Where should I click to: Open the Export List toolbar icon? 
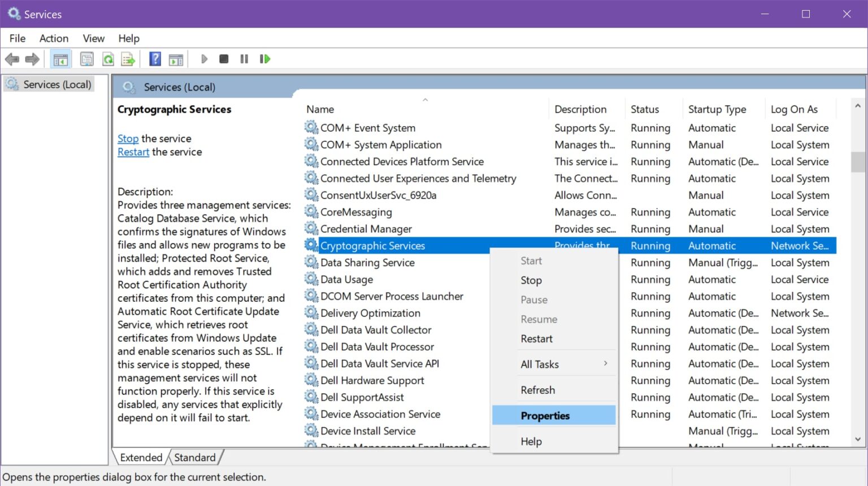coord(128,59)
